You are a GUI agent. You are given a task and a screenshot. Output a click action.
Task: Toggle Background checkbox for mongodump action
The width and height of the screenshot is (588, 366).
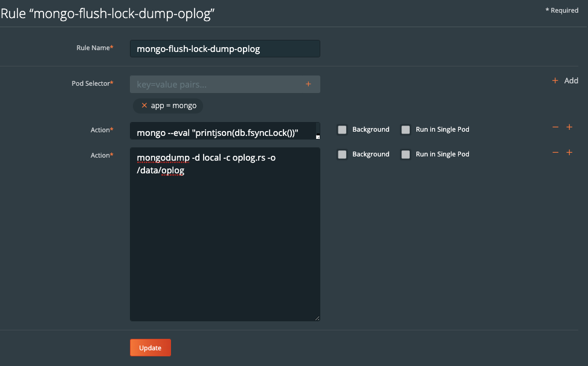[342, 155]
